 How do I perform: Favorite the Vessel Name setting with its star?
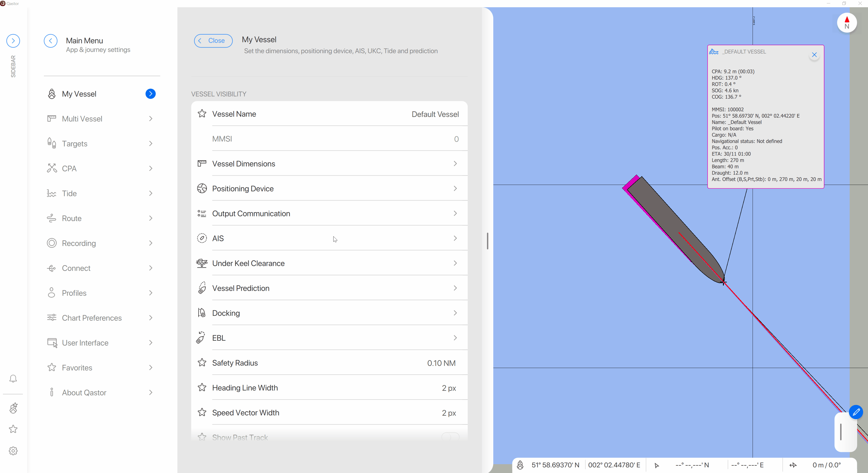coord(201,114)
